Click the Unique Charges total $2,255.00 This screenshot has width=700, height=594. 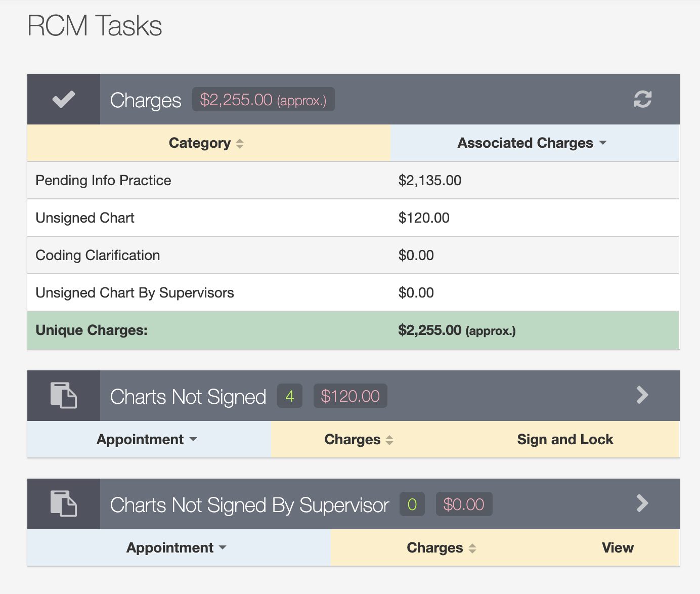(457, 330)
